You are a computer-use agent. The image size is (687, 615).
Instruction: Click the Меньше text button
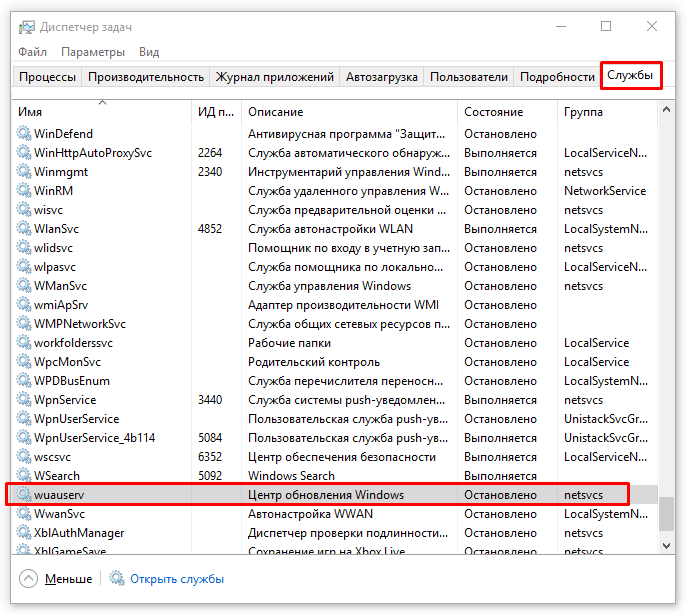coord(68,579)
